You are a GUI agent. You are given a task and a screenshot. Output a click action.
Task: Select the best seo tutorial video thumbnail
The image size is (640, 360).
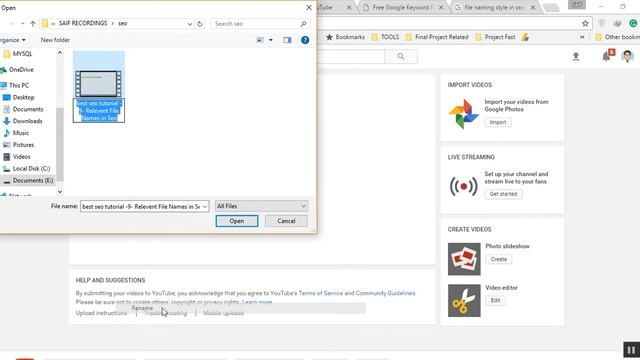click(x=99, y=83)
